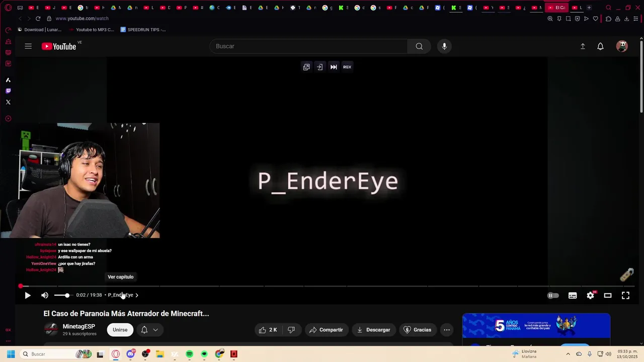Click the skip-forward icon above the player

click(x=334, y=67)
